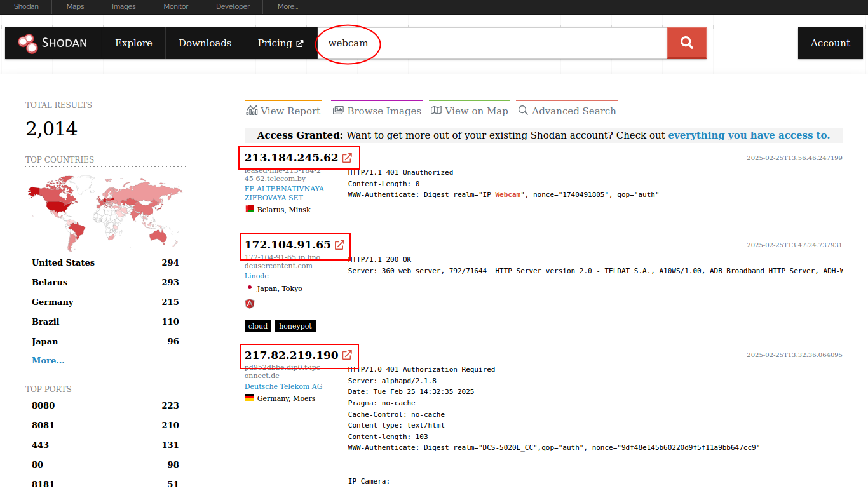Viewport: 868px width, 488px height.
Task: Click the 'Belarus, Minsk' location text
Action: 284,210
